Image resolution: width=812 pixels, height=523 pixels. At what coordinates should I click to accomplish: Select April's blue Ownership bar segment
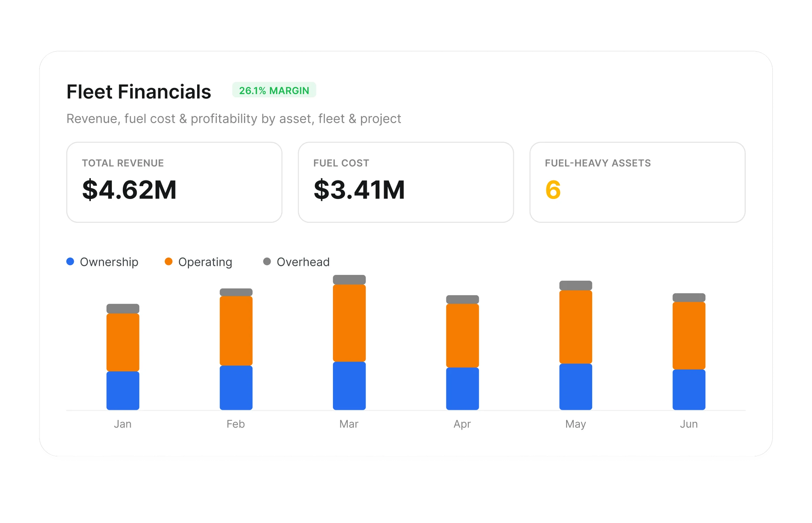(x=462, y=388)
